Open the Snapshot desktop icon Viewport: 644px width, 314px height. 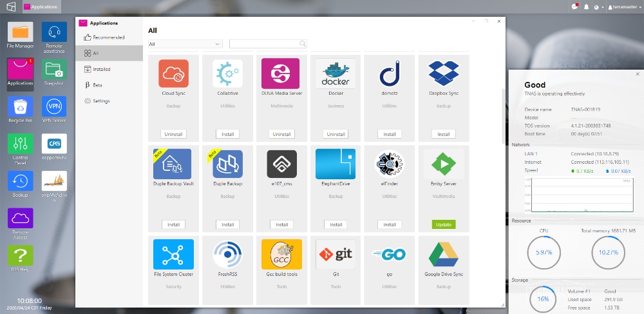click(x=54, y=69)
